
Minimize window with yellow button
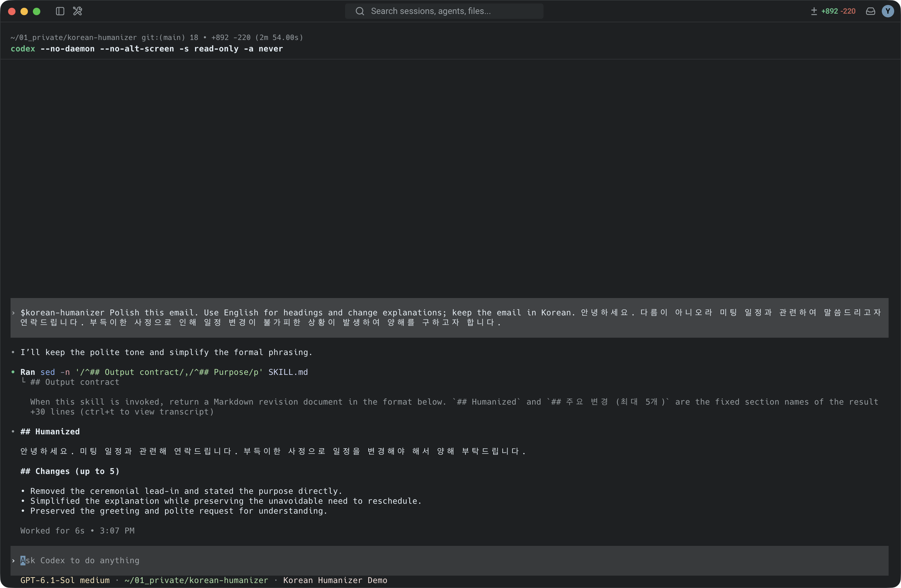tap(24, 11)
